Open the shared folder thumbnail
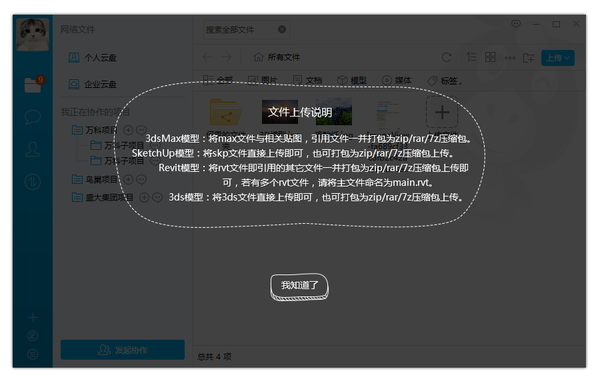This screenshot has height=381, width=600. pyautogui.click(x=226, y=112)
